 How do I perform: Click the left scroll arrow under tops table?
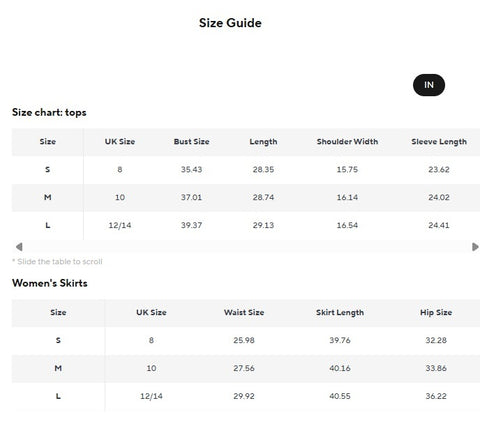click(19, 247)
